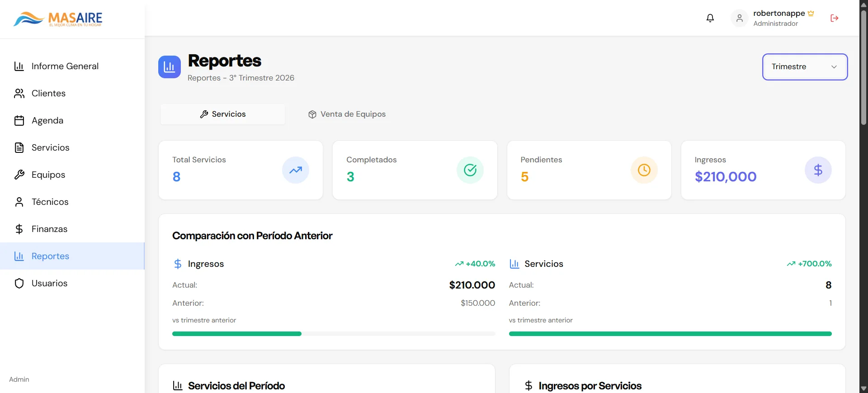Click the Admin label in sidebar footer
Screen dimensions: 868x393
(x=19, y=379)
